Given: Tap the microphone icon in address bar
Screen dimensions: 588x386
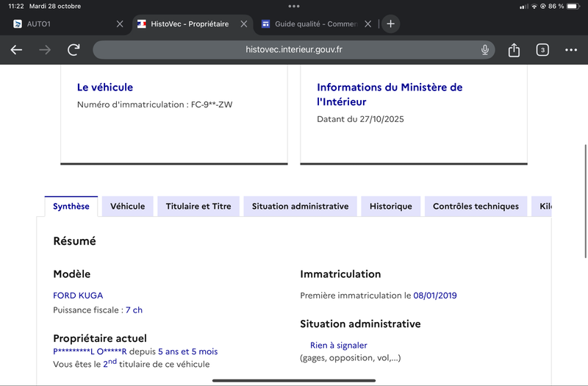Looking at the screenshot, I should 485,50.
